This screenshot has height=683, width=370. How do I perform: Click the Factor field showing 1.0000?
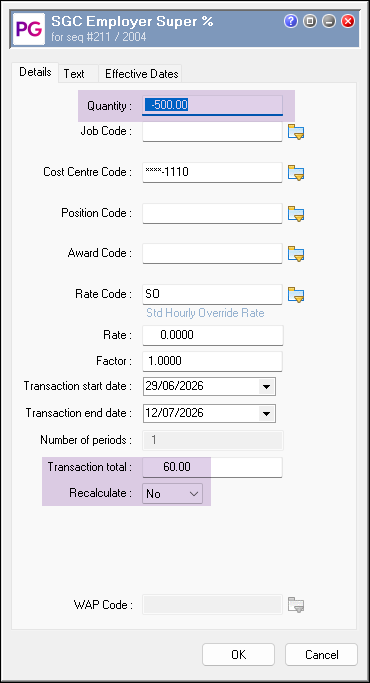point(212,361)
